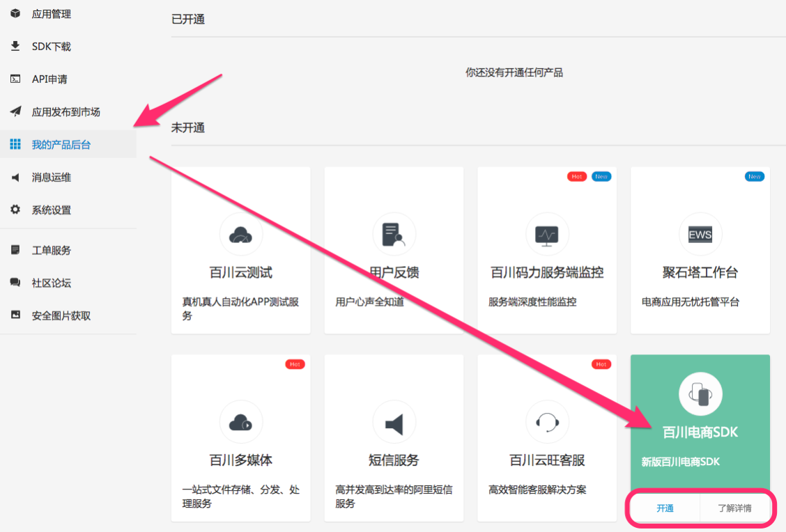Click the 已开通 section heading
This screenshot has height=532, width=786.
(x=188, y=19)
